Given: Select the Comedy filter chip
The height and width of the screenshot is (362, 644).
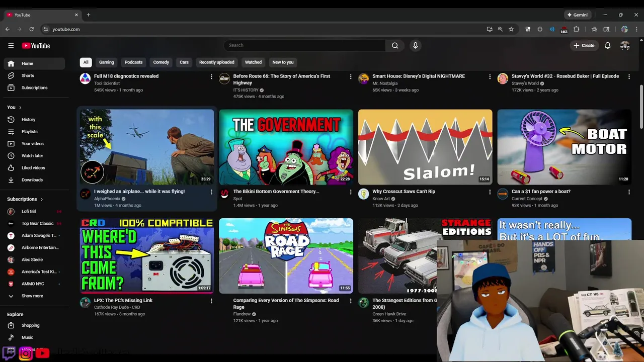Looking at the screenshot, I should pyautogui.click(x=161, y=62).
